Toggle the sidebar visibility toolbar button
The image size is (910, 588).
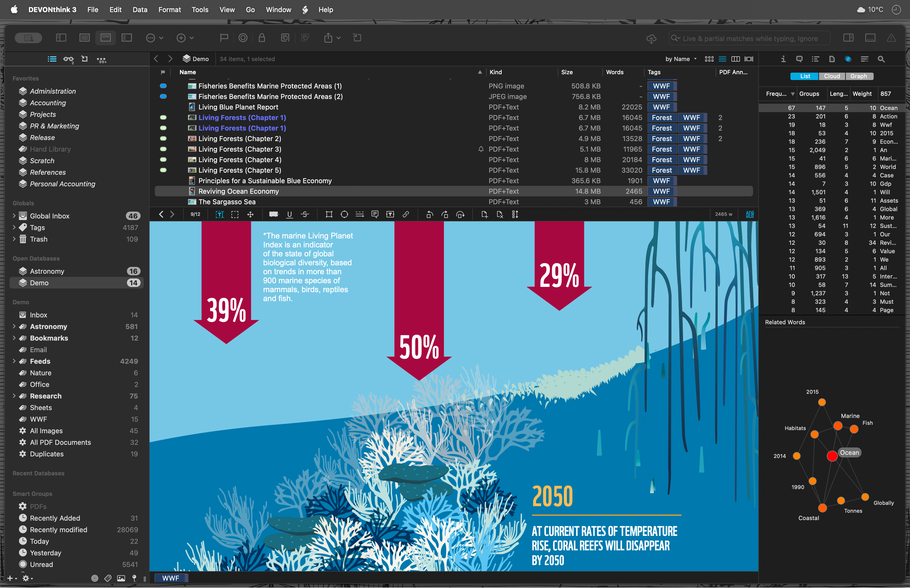[x=61, y=38]
